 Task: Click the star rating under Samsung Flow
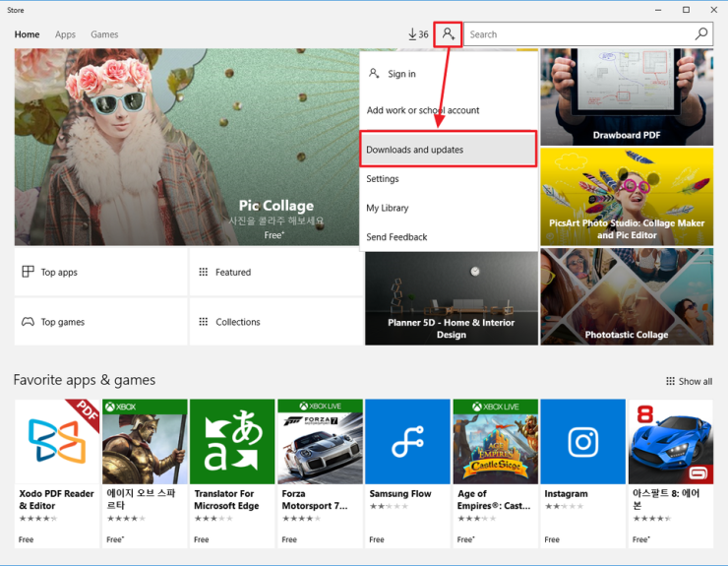[389, 506]
